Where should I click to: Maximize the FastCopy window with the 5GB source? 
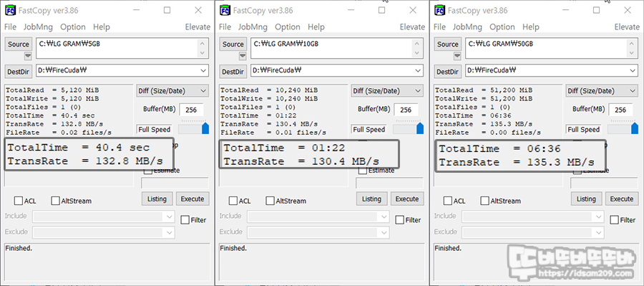click(167, 10)
